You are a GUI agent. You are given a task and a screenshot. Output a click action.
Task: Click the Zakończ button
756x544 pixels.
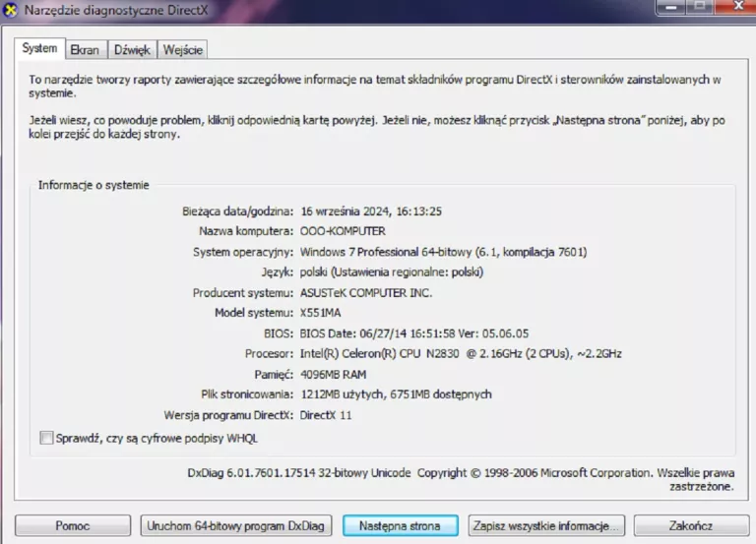(691, 525)
